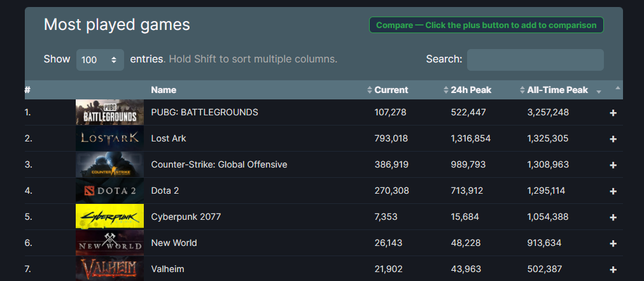Viewport: 644px width, 281px height.
Task: Add Dota 2 to comparison using plus
Action: pyautogui.click(x=613, y=191)
